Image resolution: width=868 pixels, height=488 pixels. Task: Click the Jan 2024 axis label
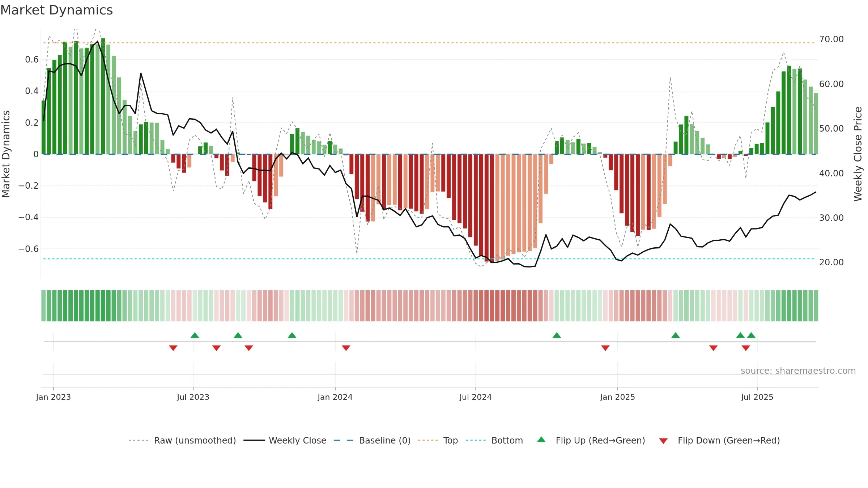(x=335, y=397)
